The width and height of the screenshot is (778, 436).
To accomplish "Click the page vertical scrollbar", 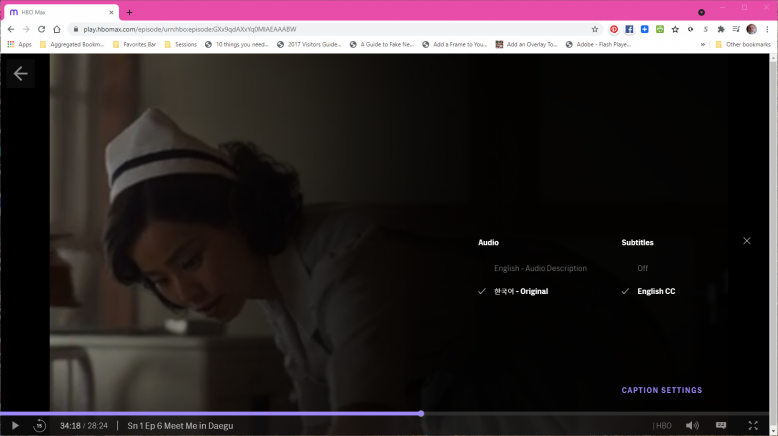I will pos(773,243).
